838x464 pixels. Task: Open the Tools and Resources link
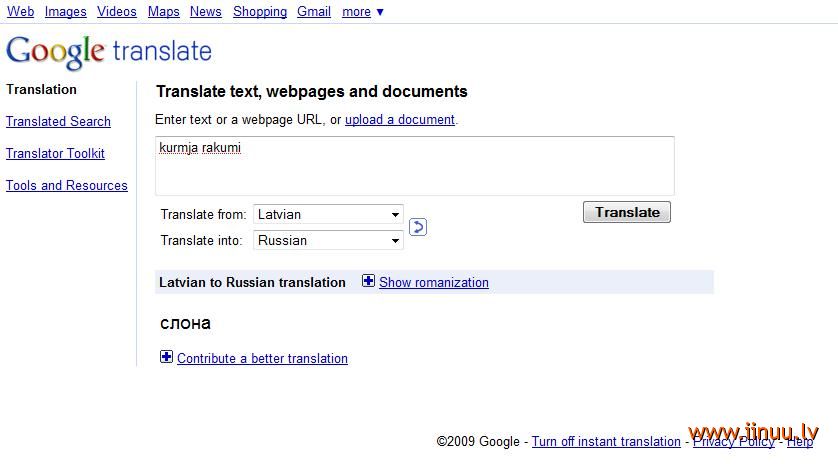coord(67,185)
